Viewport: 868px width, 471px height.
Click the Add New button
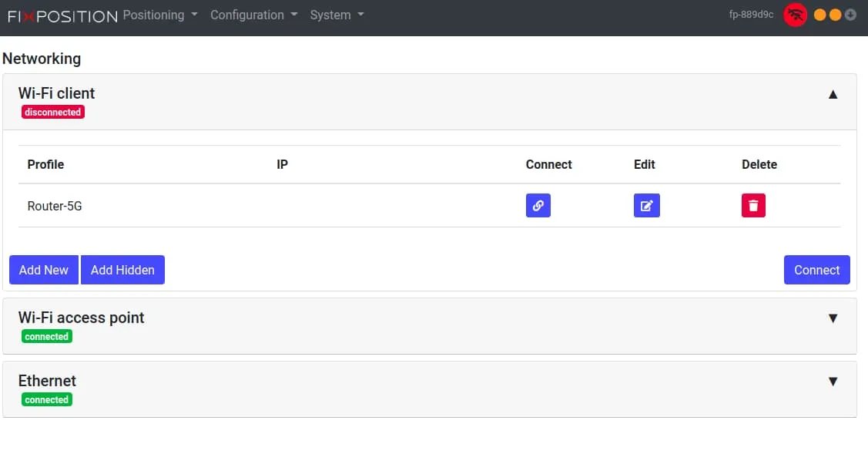coord(44,270)
